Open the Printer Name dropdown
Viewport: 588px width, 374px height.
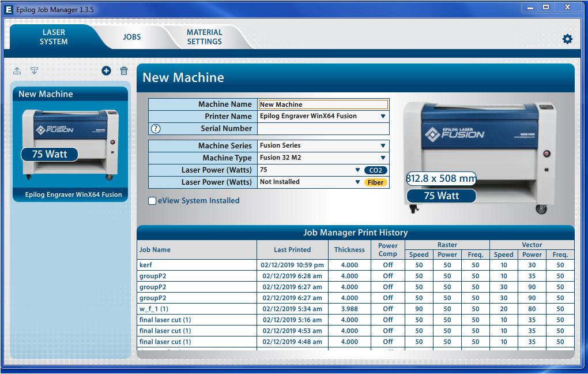(383, 117)
